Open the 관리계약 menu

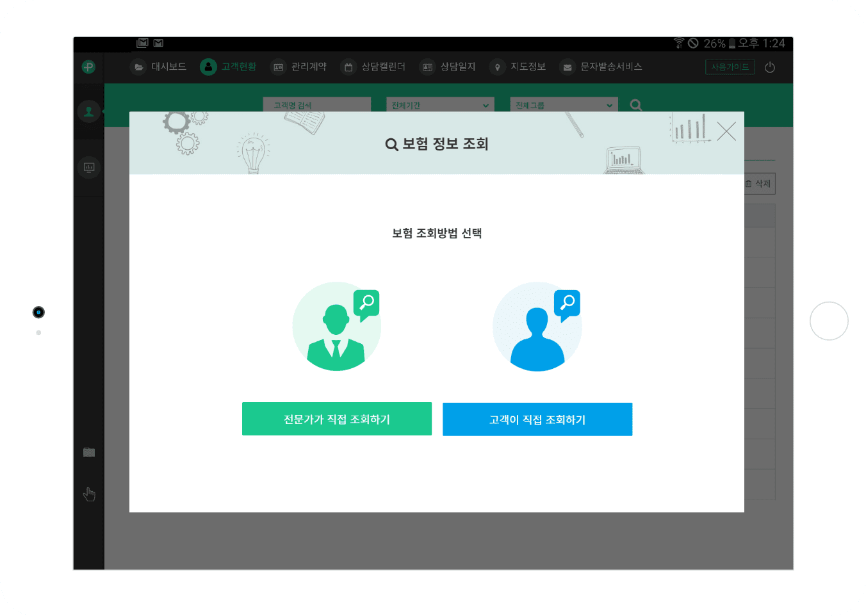pos(309,67)
